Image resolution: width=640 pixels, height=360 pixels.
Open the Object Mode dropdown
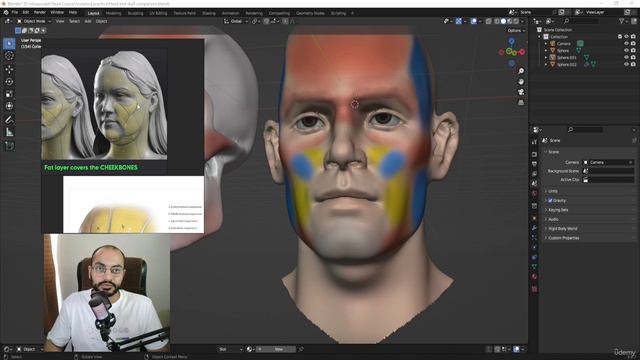(x=34, y=21)
